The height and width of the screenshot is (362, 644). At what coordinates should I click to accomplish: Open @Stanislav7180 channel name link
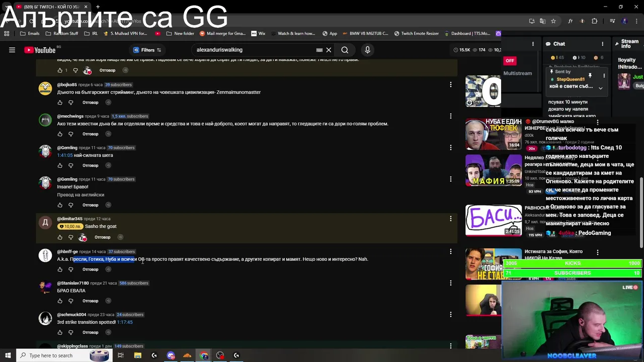point(73,283)
